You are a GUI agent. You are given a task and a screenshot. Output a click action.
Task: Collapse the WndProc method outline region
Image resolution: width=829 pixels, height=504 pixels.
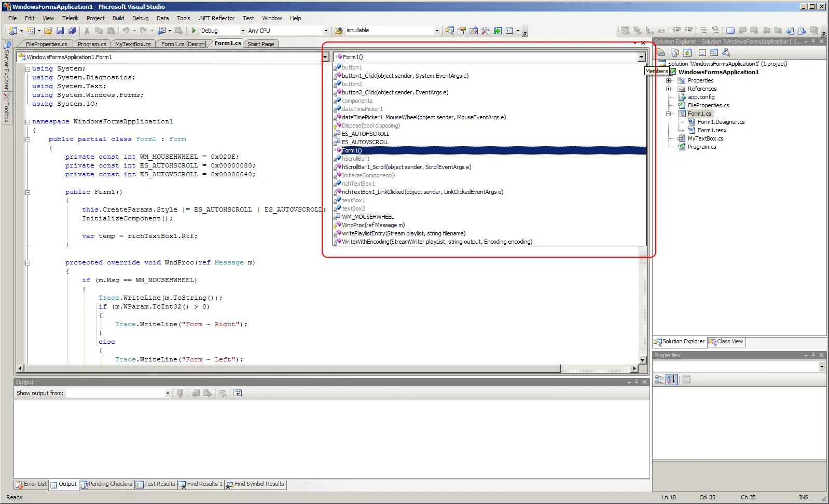pos(28,263)
